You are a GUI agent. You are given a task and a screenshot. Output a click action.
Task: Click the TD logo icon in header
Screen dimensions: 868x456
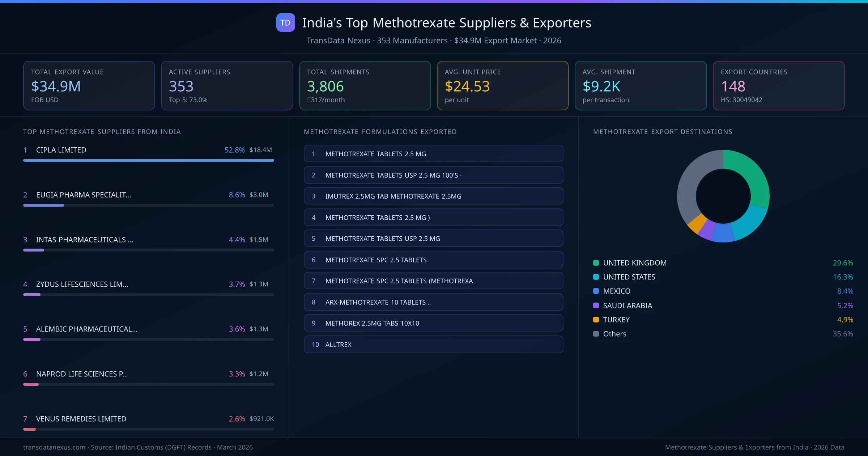[x=285, y=23]
